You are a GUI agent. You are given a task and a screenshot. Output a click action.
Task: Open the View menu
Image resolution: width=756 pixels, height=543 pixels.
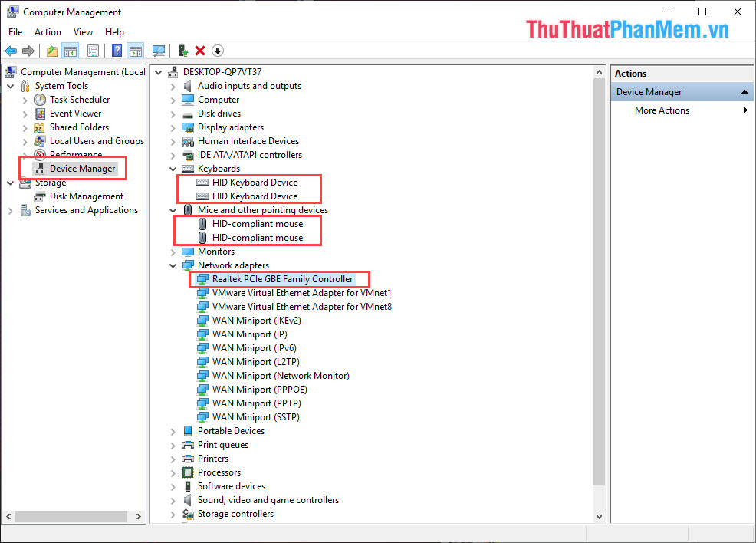click(x=83, y=31)
